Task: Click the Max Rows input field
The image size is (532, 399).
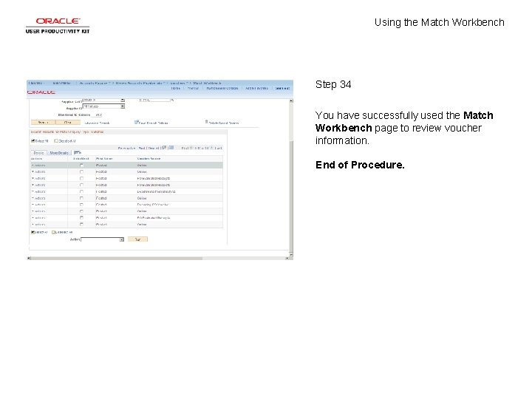Action: [97, 115]
